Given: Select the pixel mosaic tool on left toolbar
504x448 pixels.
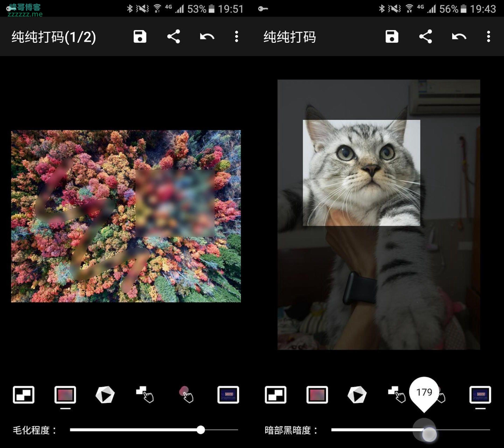Looking at the screenshot, I should 24,395.
